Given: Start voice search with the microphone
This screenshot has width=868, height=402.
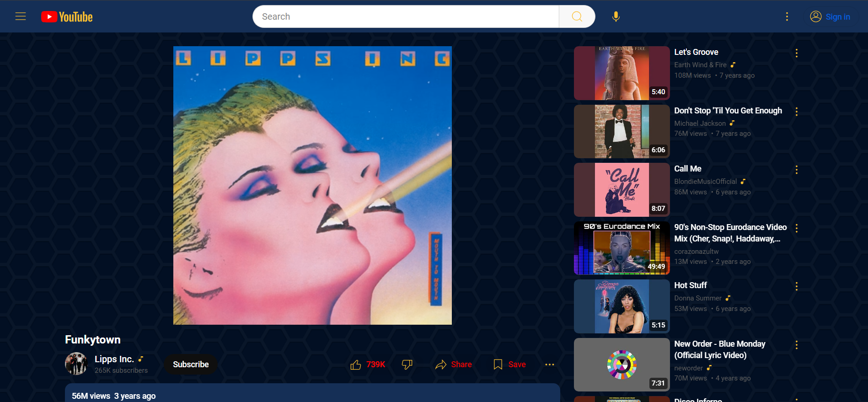Looking at the screenshot, I should (x=616, y=16).
